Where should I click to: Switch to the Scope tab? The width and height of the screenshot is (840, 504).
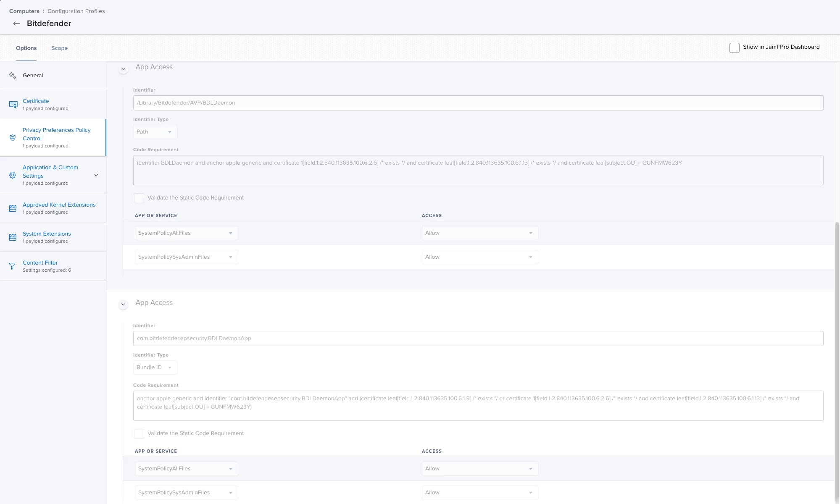coord(59,48)
